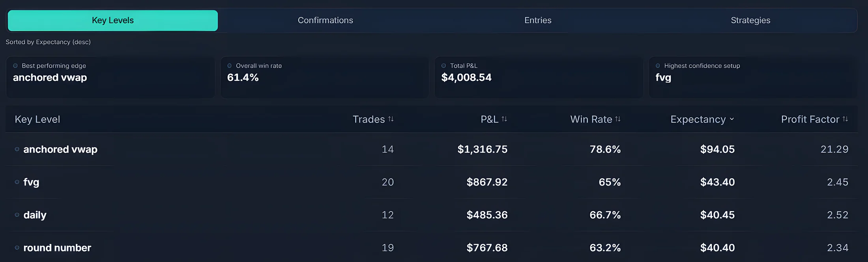Click the Trades column sort arrows icon

coord(391,119)
